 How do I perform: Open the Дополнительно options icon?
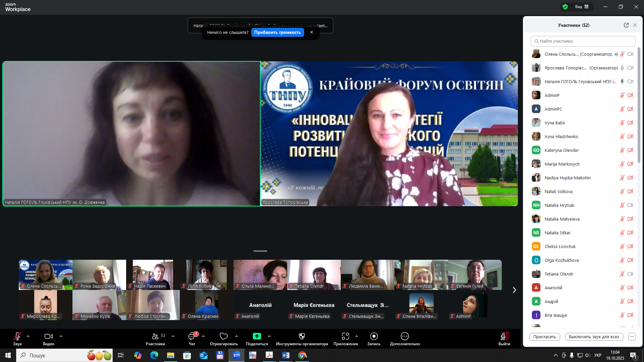point(405,337)
